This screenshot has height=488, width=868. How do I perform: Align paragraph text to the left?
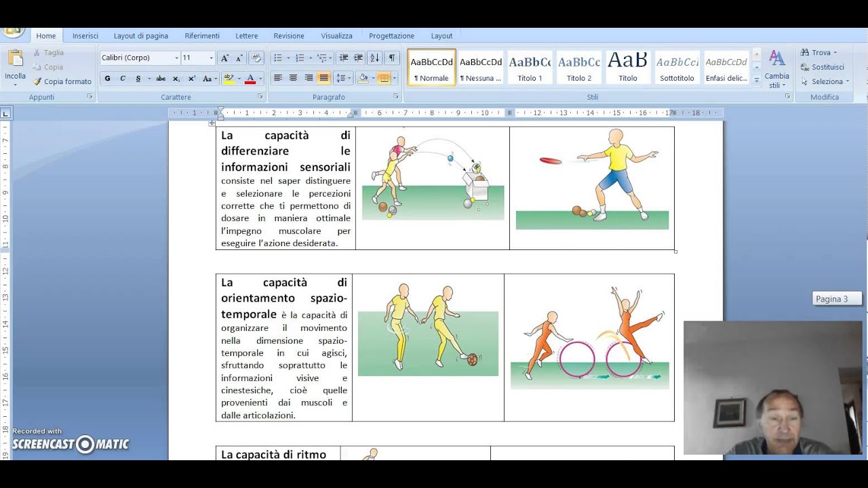[278, 79]
